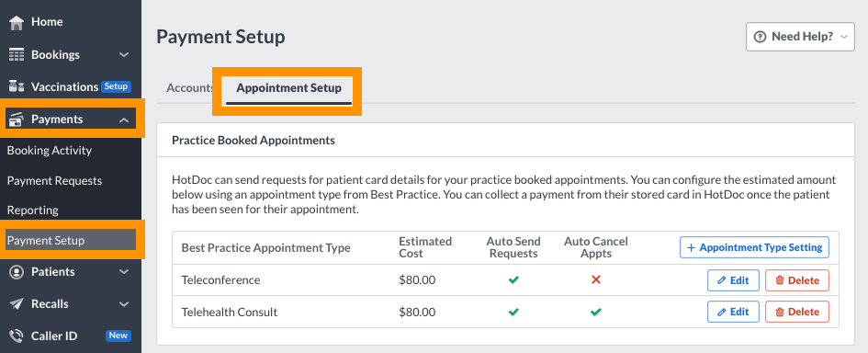
Task: Expand the Bookings sidebar chevron
Action: click(124, 55)
